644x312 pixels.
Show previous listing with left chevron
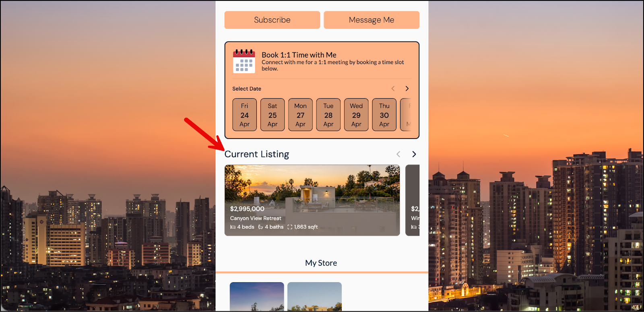click(x=398, y=154)
